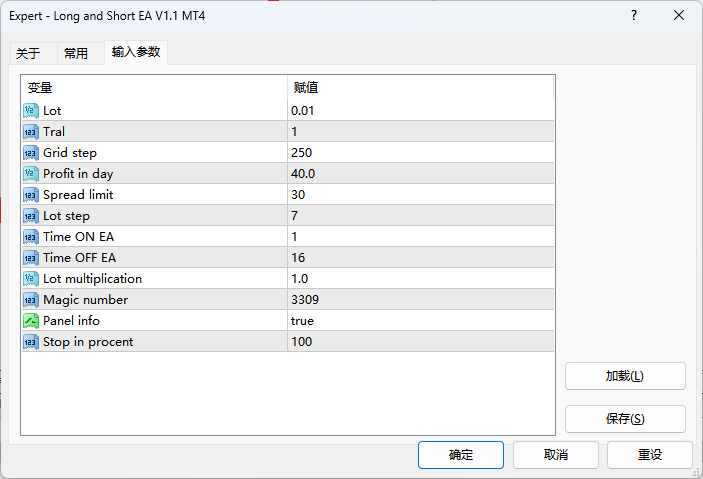This screenshot has height=479, width=703.
Task: Click the icon next to Stop in procent
Action: (30, 342)
